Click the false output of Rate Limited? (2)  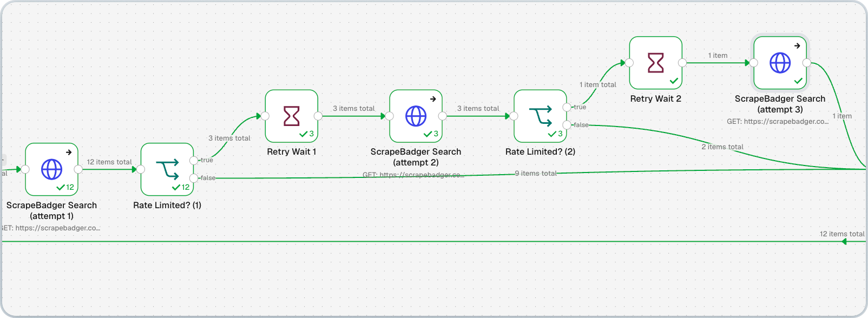click(567, 125)
